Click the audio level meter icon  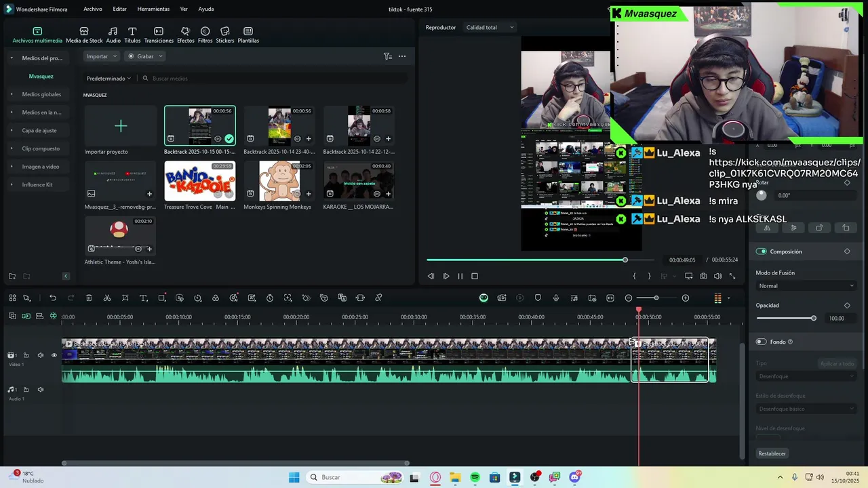(717, 298)
